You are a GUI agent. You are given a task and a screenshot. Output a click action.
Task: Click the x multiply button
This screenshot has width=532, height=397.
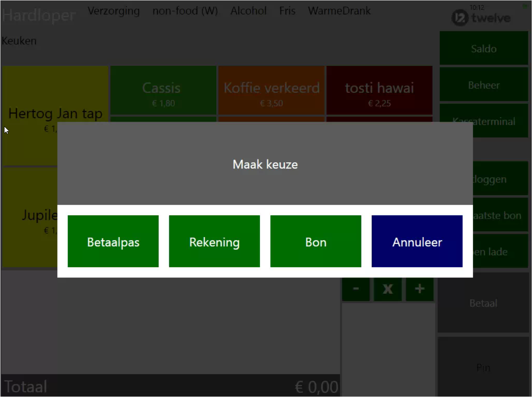coord(388,289)
